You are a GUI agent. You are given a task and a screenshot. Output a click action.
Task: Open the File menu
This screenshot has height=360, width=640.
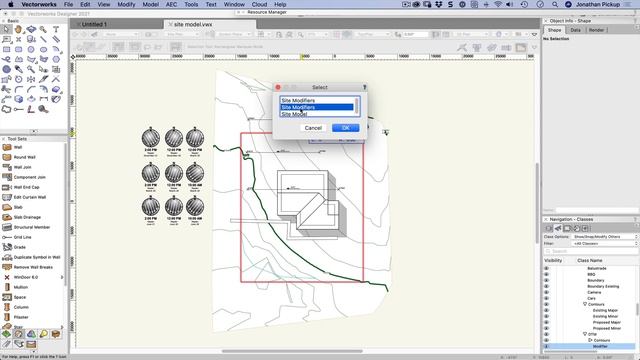point(68,4)
